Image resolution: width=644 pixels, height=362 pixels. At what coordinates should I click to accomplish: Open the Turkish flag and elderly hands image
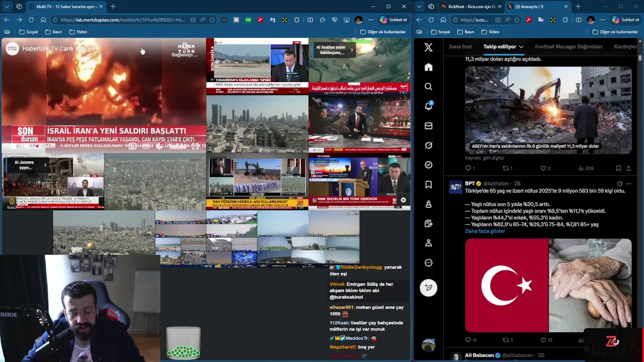pyautogui.click(x=548, y=286)
